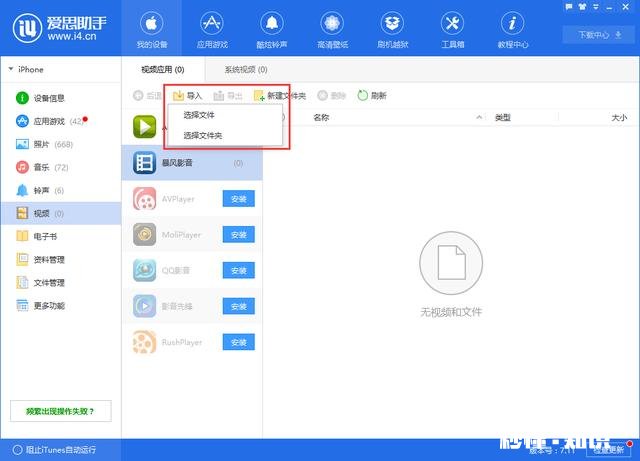Viewport: 640px width, 461px height.
Task: Click the 后退 back toolbar button
Action: coord(147,96)
